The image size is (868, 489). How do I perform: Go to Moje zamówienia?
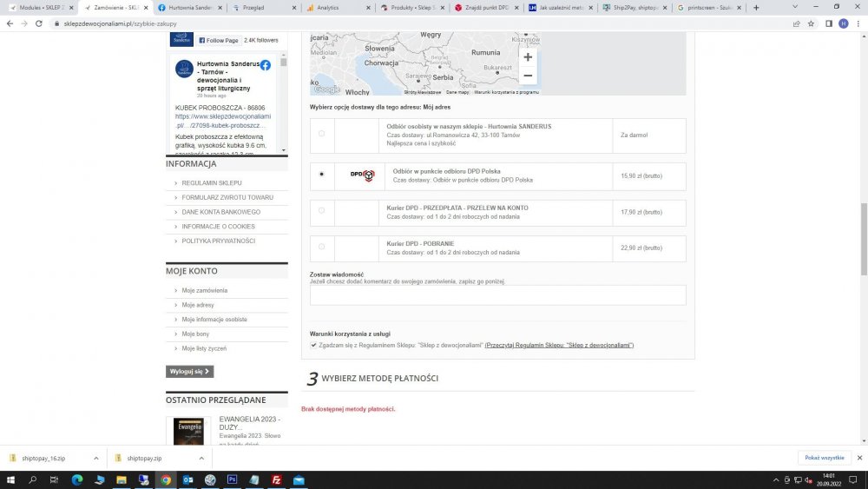pyautogui.click(x=204, y=290)
